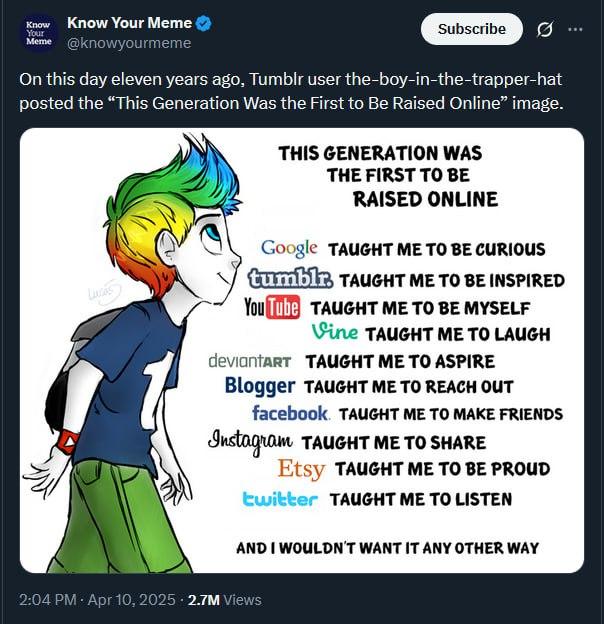Click the @knowyourmeme handle
The height and width of the screenshot is (624, 604).
coord(129,43)
